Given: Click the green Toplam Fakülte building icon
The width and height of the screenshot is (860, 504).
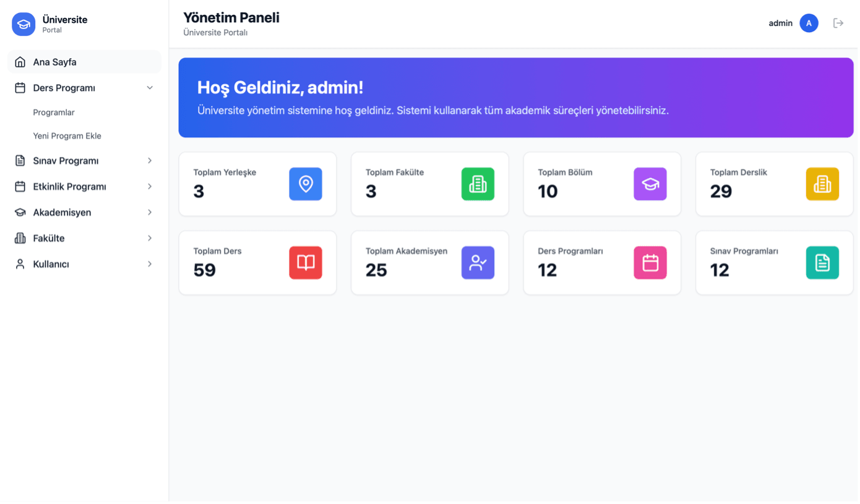Looking at the screenshot, I should pyautogui.click(x=478, y=184).
